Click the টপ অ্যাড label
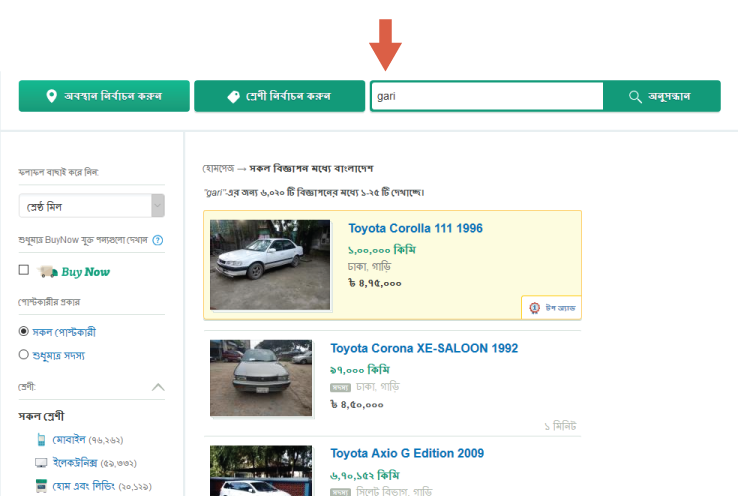738x496 pixels. click(560, 308)
